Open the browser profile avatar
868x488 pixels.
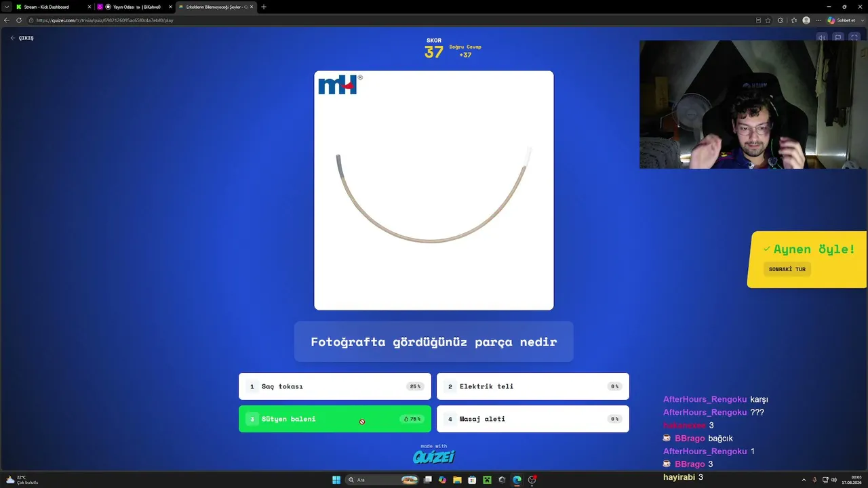point(806,20)
